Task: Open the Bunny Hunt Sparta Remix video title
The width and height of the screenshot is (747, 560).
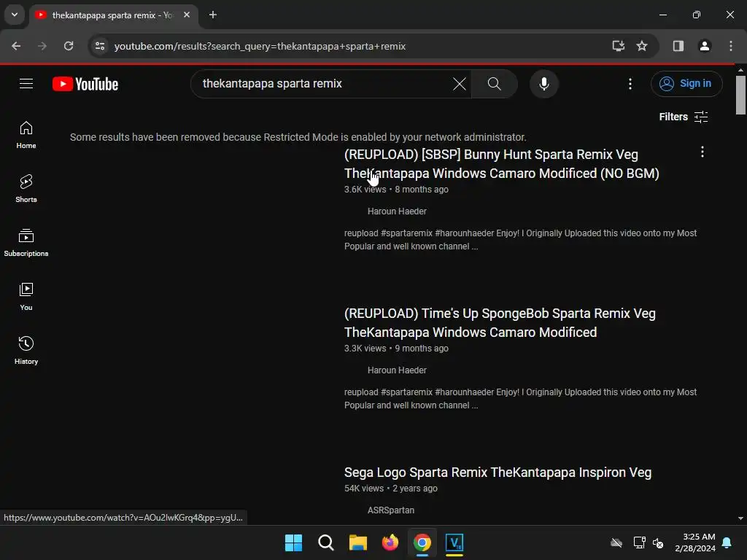Action: coord(501,164)
